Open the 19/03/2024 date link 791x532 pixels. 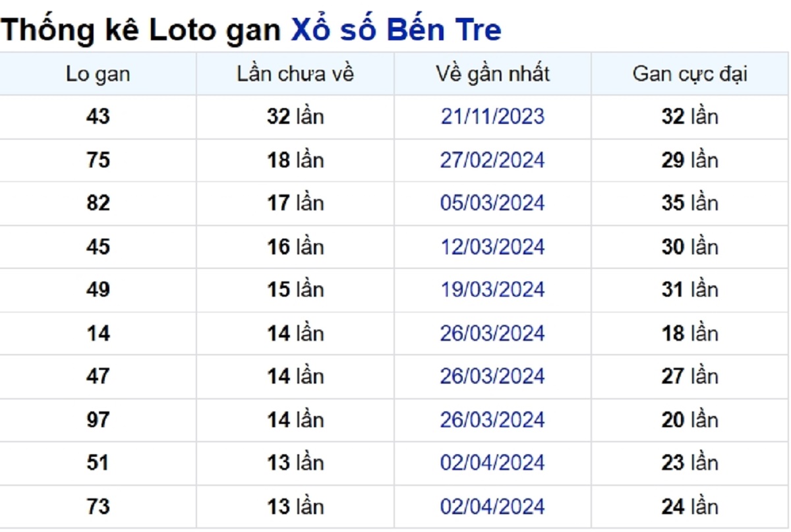coord(492,290)
